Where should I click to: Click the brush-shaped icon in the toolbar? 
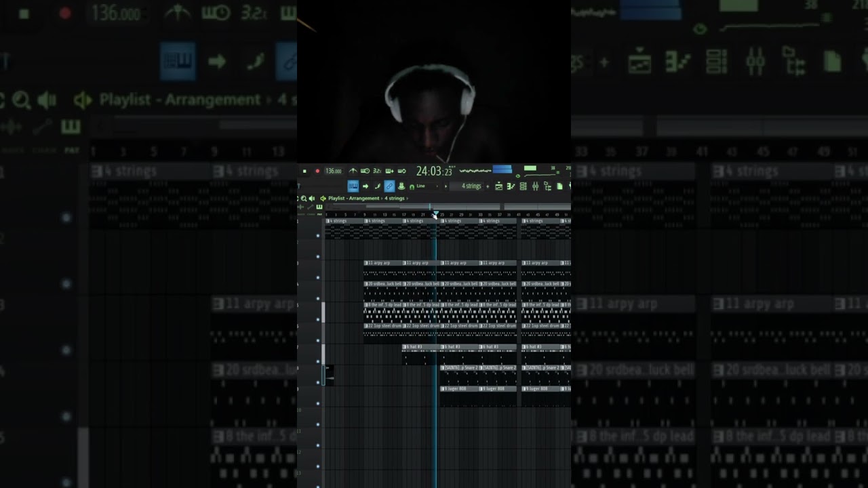pos(378,186)
